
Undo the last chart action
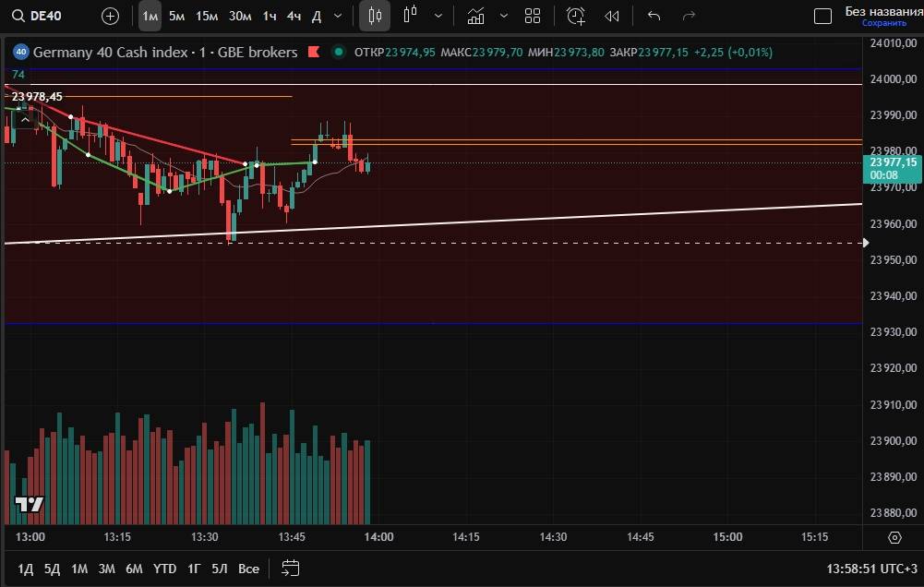[x=654, y=16]
